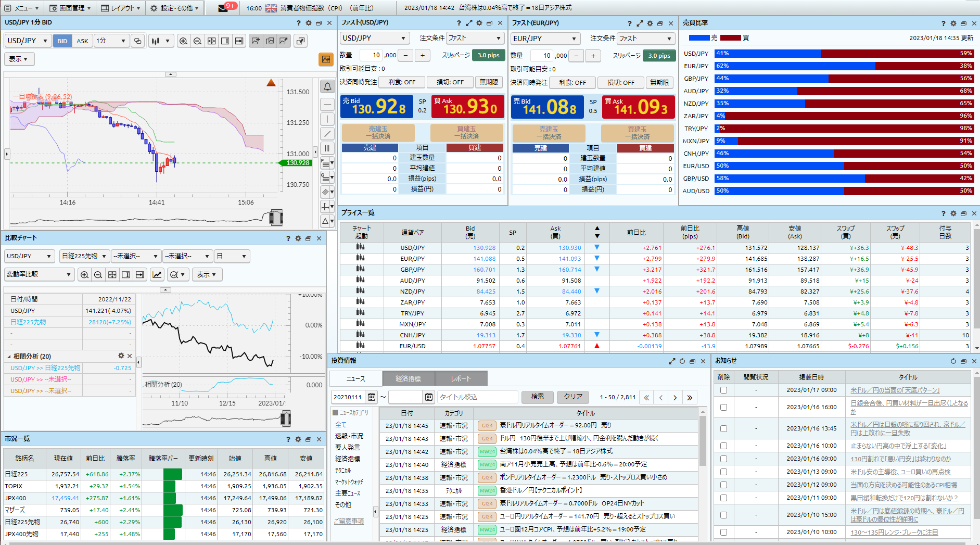Click the alert bell icon on chart
Screen dimensions: 980x545
[x=327, y=86]
